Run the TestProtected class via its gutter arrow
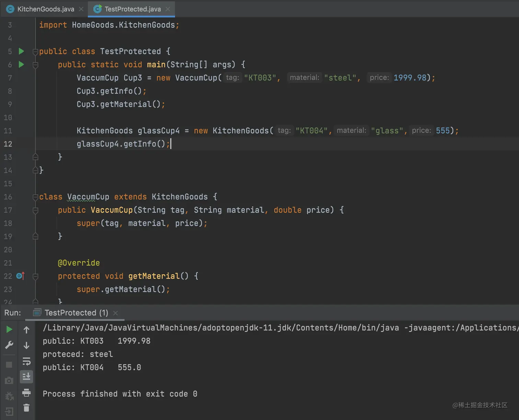Viewport: 519px width, 420px height. [x=21, y=51]
